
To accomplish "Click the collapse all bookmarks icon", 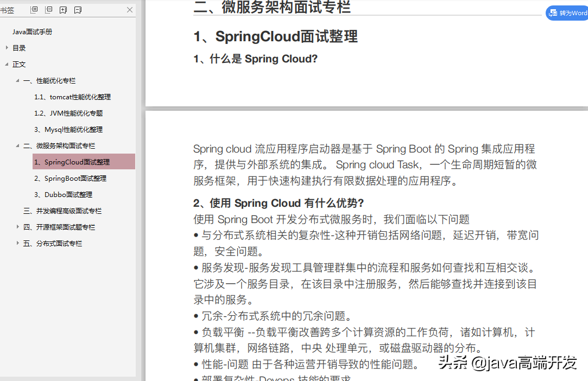I will tap(49, 10).
